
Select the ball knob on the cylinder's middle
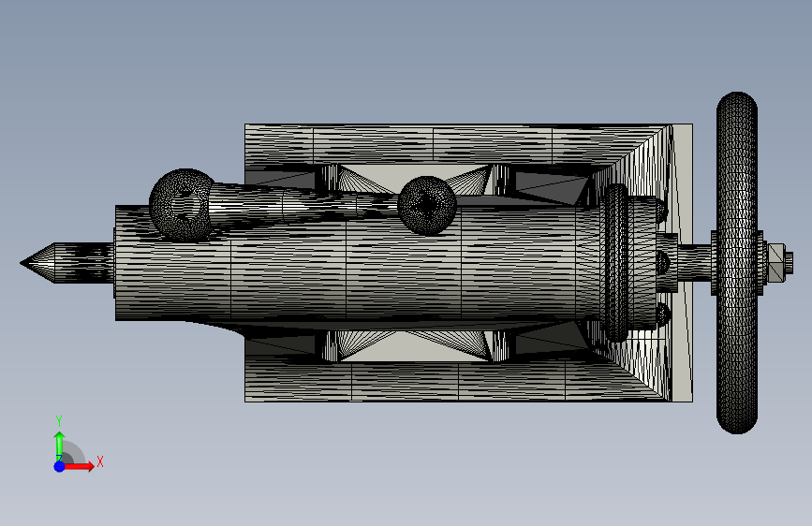pos(427,206)
